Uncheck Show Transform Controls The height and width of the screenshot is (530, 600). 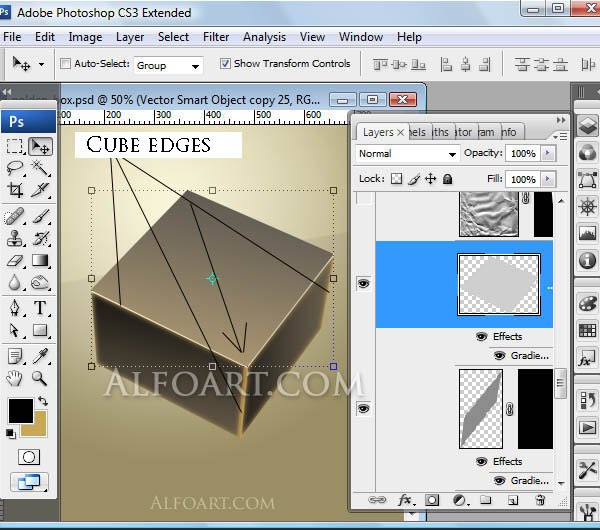tap(225, 64)
